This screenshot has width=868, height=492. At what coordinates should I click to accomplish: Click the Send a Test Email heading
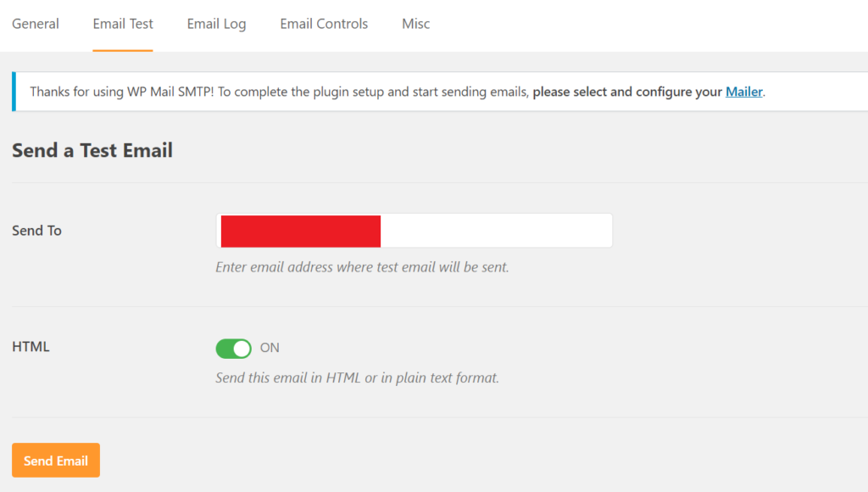point(92,149)
